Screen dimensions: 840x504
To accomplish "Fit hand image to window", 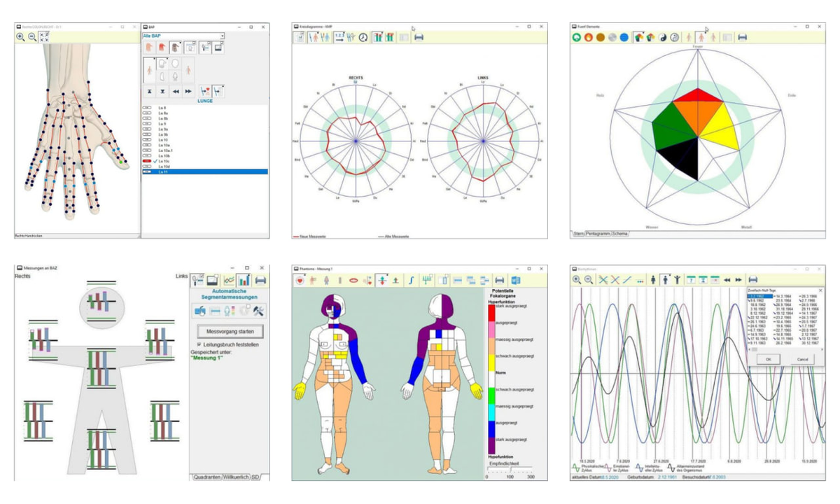I will pos(44,37).
